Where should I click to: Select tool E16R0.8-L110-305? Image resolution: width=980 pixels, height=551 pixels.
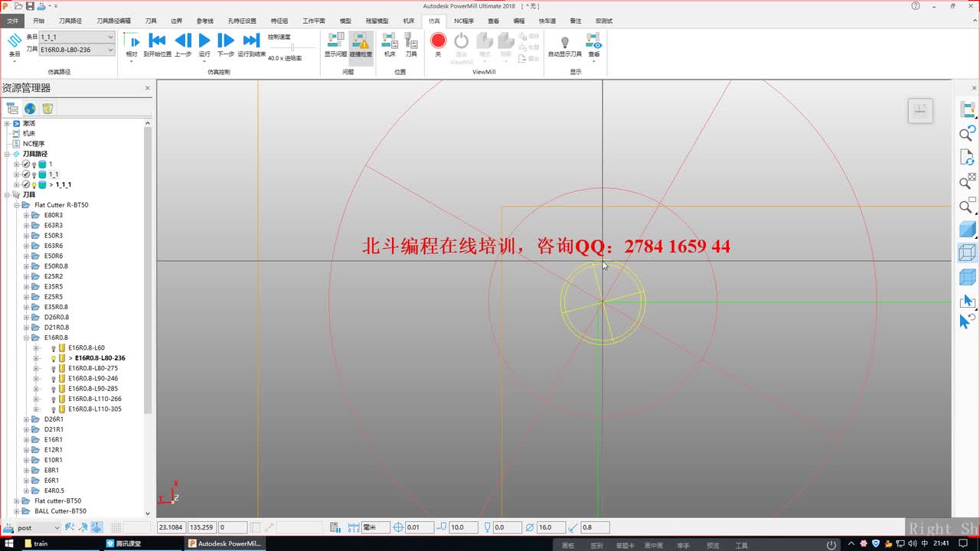coord(94,409)
